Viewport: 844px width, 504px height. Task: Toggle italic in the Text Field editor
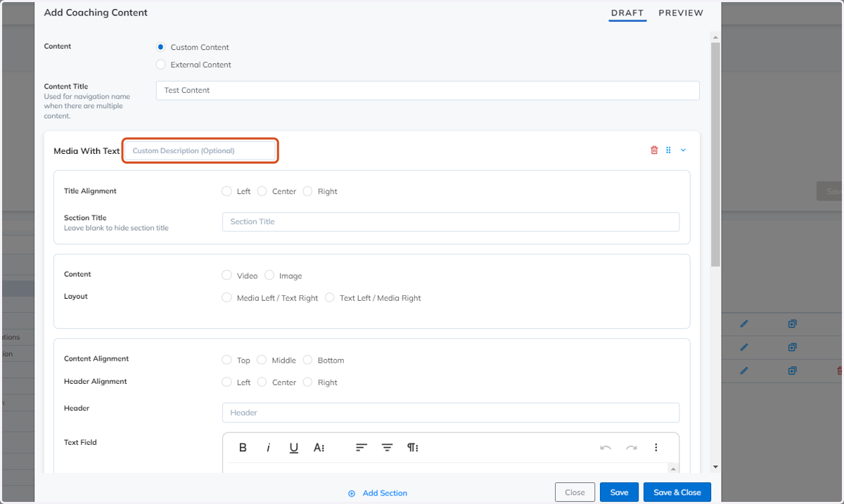click(x=268, y=448)
